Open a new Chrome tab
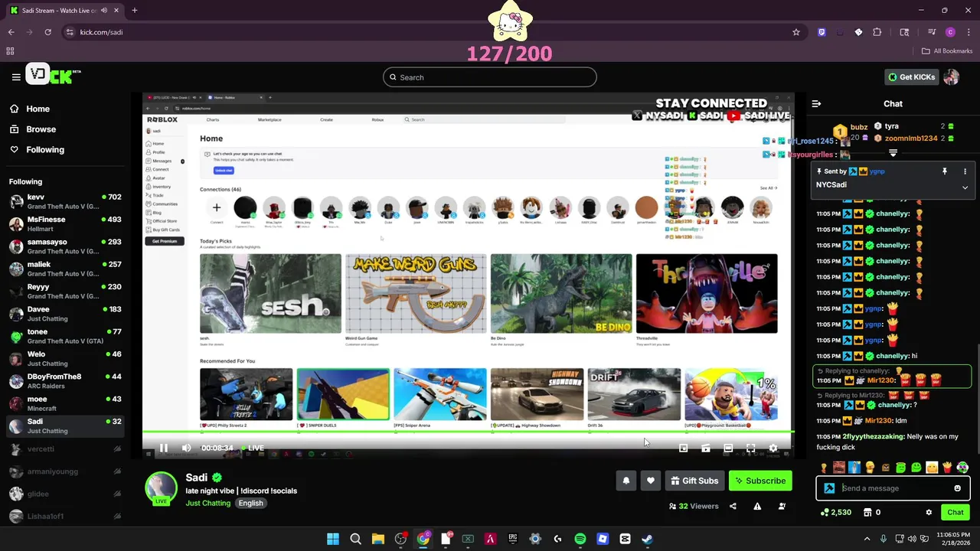 point(134,11)
